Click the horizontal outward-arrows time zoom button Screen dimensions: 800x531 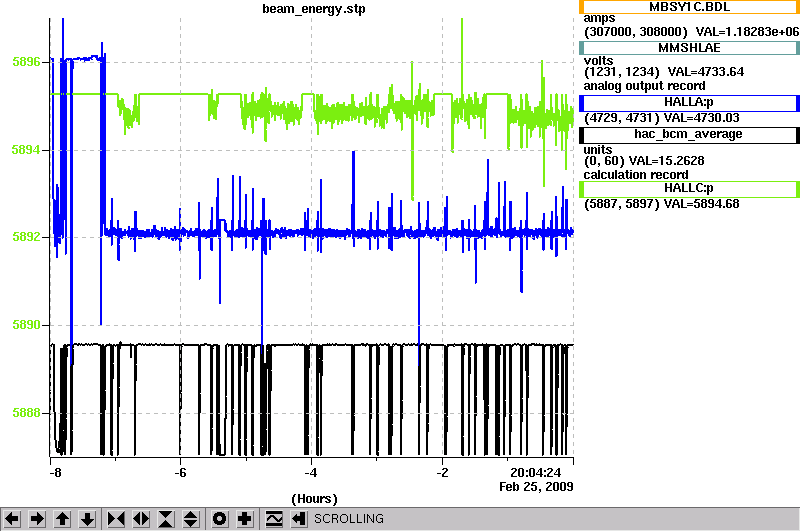(141, 519)
